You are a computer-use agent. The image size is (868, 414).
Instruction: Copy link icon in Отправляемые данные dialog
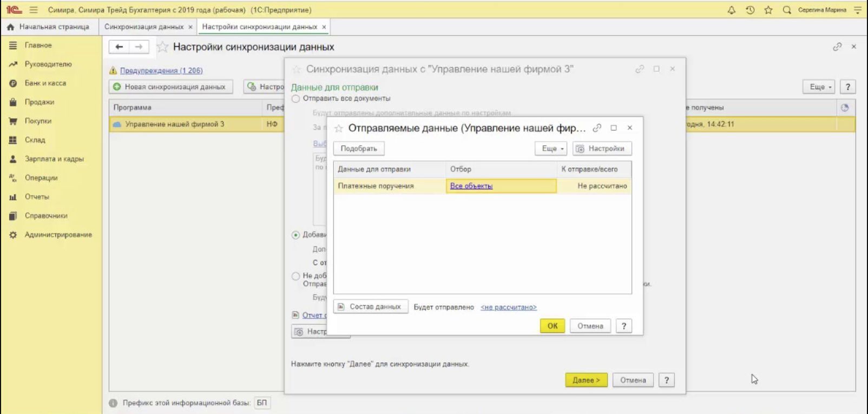tap(597, 128)
